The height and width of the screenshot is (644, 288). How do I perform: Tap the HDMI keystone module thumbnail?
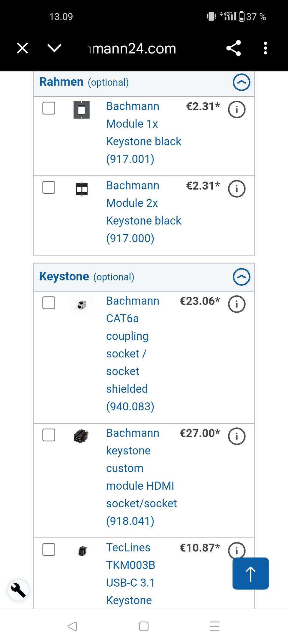[81, 436]
